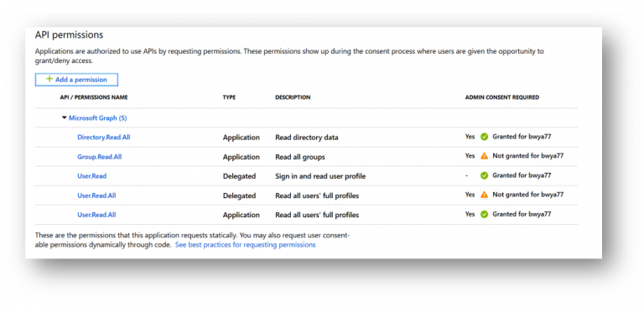Click the Add a permission button

[76, 80]
